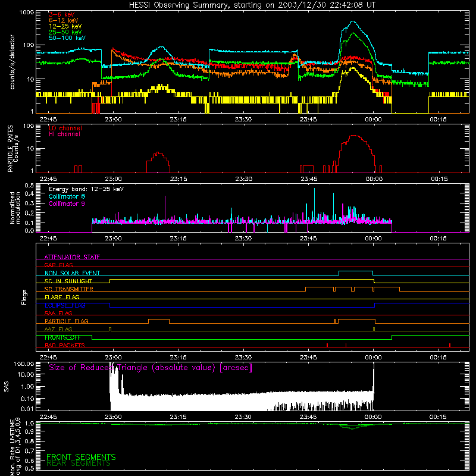This screenshot has width=476, height=476.
Task: Click the raised NON_SOLAR_EVENT step segment
Action: [356, 271]
